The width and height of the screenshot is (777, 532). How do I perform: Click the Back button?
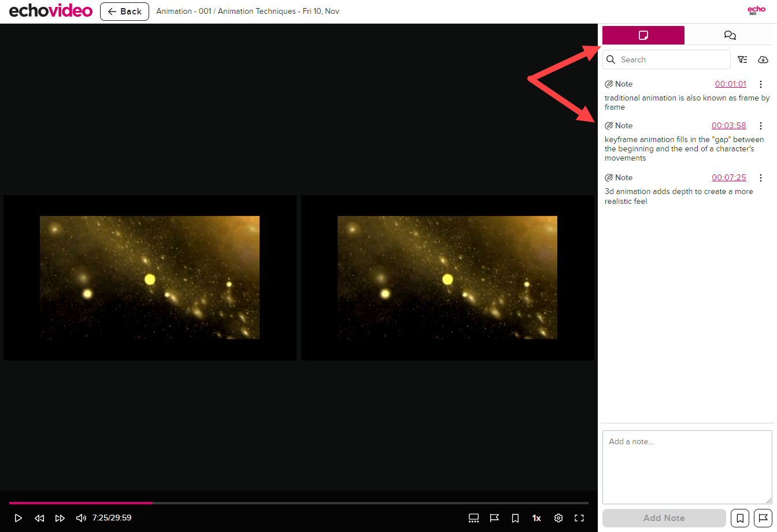(124, 12)
